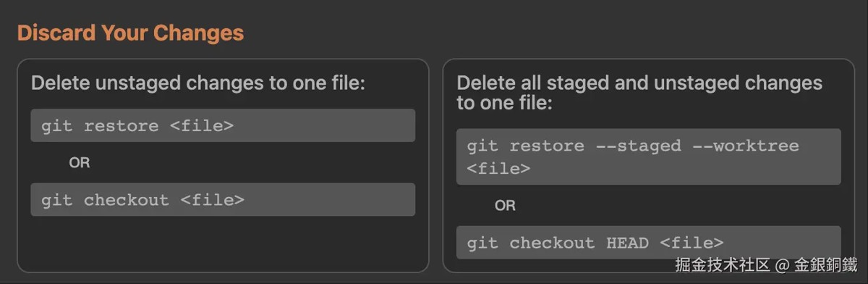Select the git restore <file> code block
The height and width of the screenshot is (284, 868).
pyautogui.click(x=223, y=125)
